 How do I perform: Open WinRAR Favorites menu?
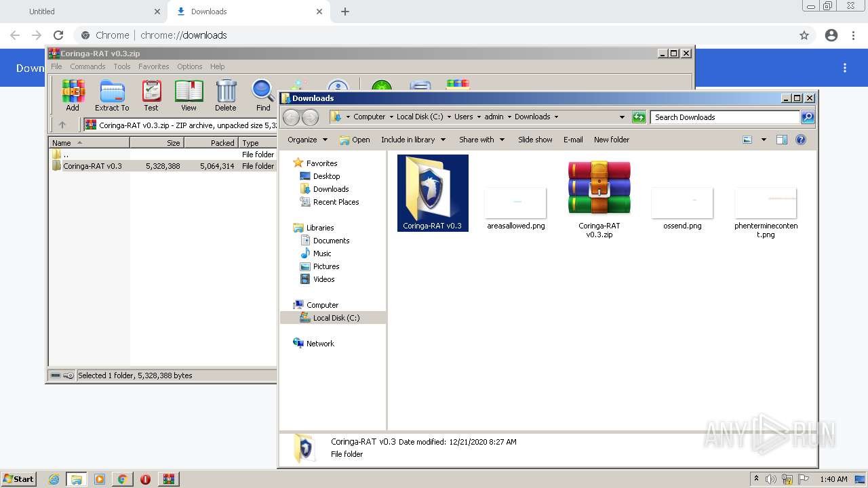point(154,66)
